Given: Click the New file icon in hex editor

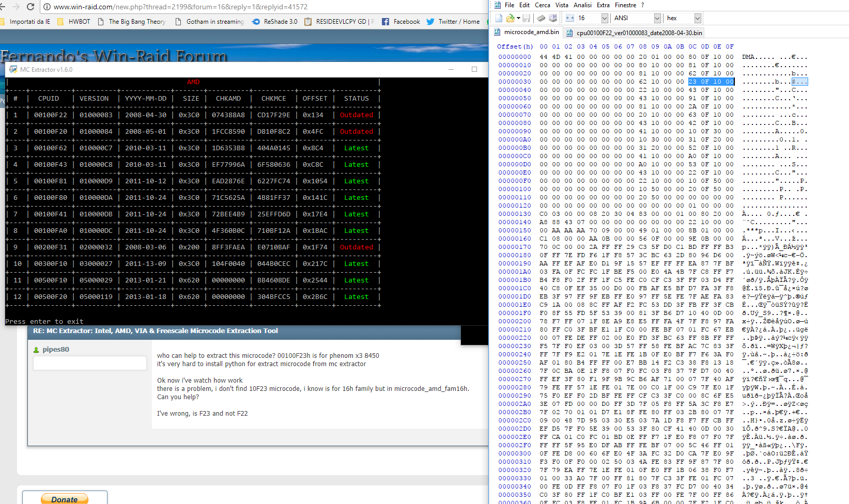Looking at the screenshot, I should (499, 18).
